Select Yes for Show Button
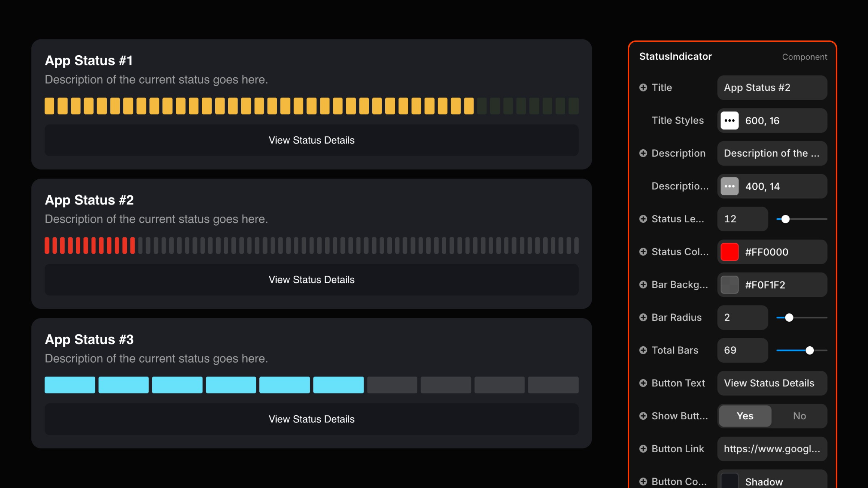868x488 pixels. click(x=745, y=416)
